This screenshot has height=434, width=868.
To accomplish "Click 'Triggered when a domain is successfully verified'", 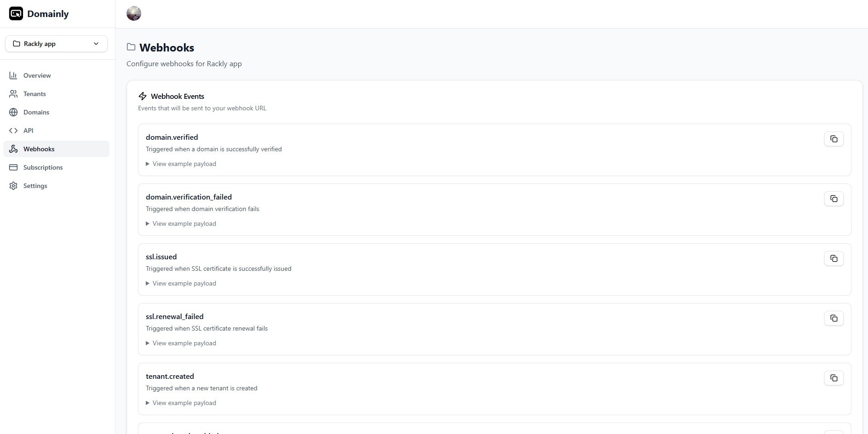I will (x=214, y=149).
